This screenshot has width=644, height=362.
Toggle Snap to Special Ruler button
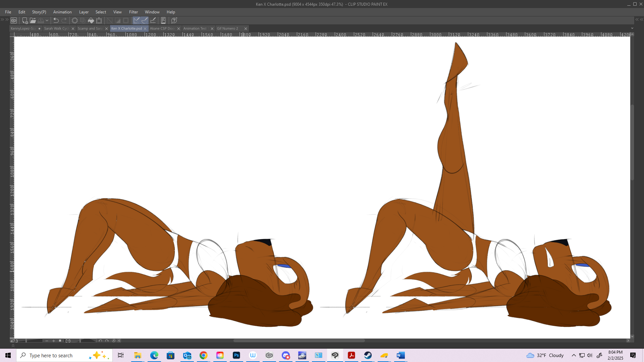tap(145, 20)
